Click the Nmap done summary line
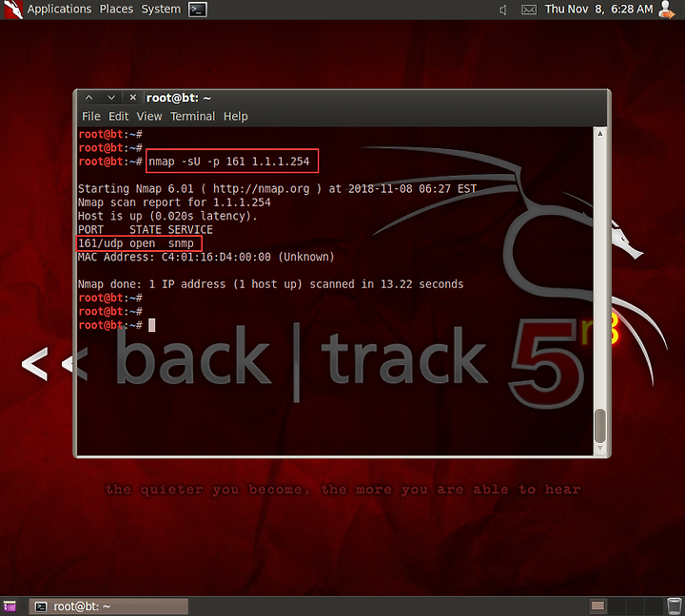Viewport: 685px width, 616px height. (x=270, y=284)
